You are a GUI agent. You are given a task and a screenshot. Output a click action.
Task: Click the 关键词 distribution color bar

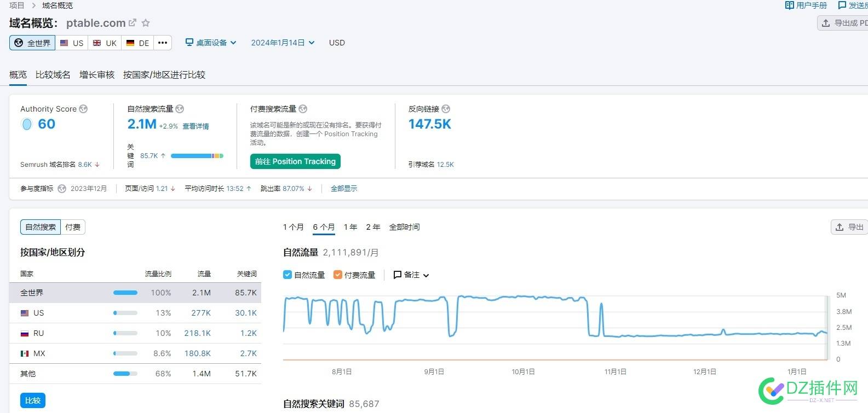coord(197,156)
